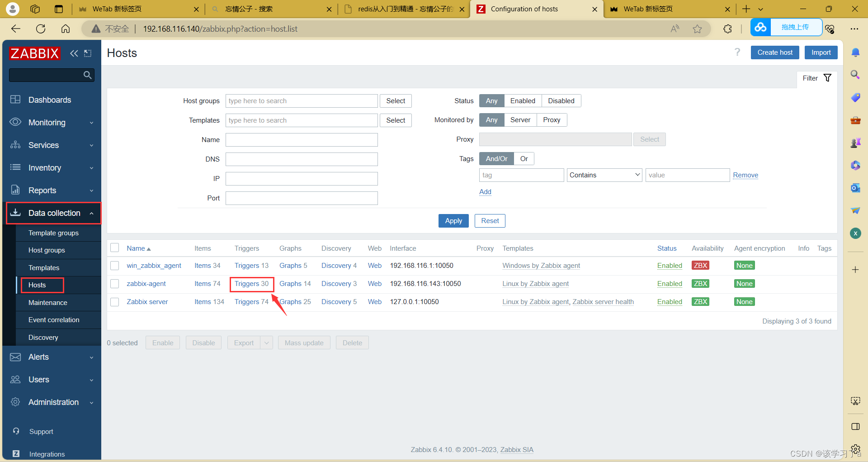The height and width of the screenshot is (462, 868).
Task: Switch to redis browser tab
Action: coord(404,9)
